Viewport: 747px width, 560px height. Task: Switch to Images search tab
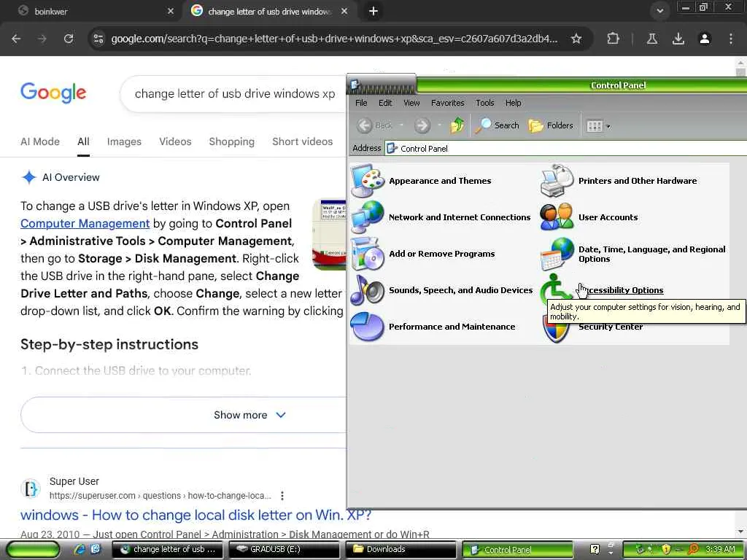(x=124, y=141)
